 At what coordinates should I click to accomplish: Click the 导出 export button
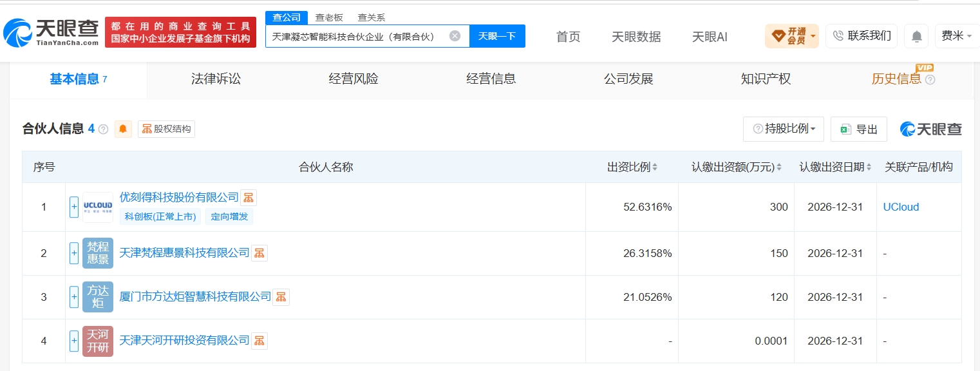(x=859, y=129)
